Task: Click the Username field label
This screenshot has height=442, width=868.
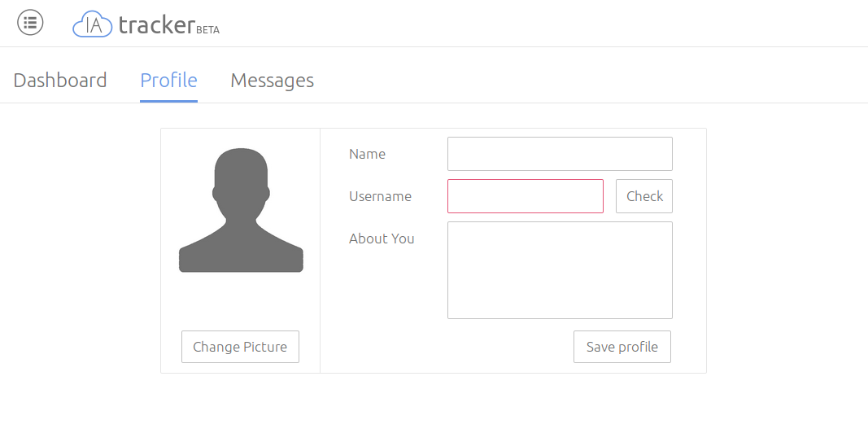Action: [x=380, y=196]
